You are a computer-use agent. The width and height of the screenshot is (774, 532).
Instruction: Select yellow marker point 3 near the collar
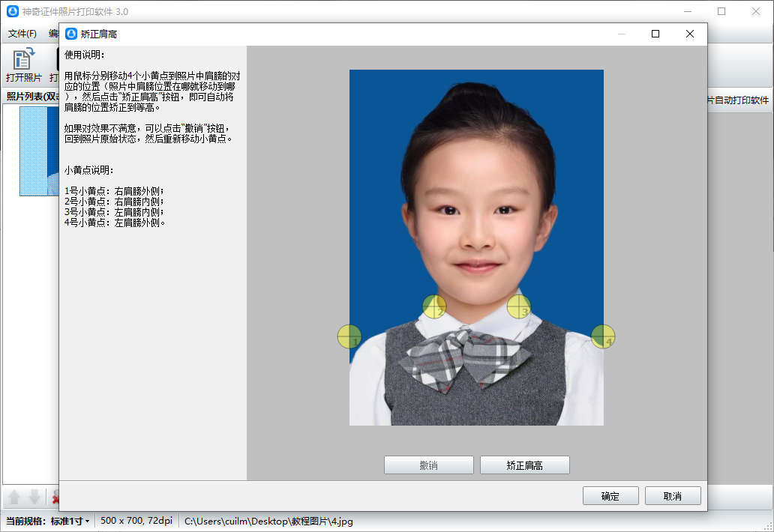tap(519, 306)
